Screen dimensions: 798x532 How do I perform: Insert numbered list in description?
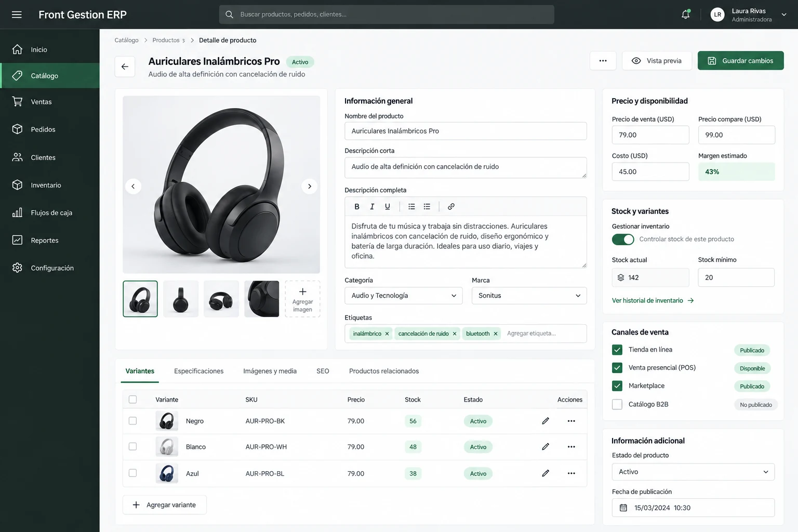point(427,206)
